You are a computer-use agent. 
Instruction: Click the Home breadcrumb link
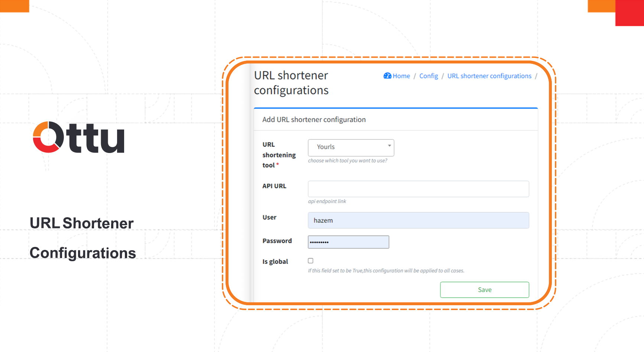point(401,76)
